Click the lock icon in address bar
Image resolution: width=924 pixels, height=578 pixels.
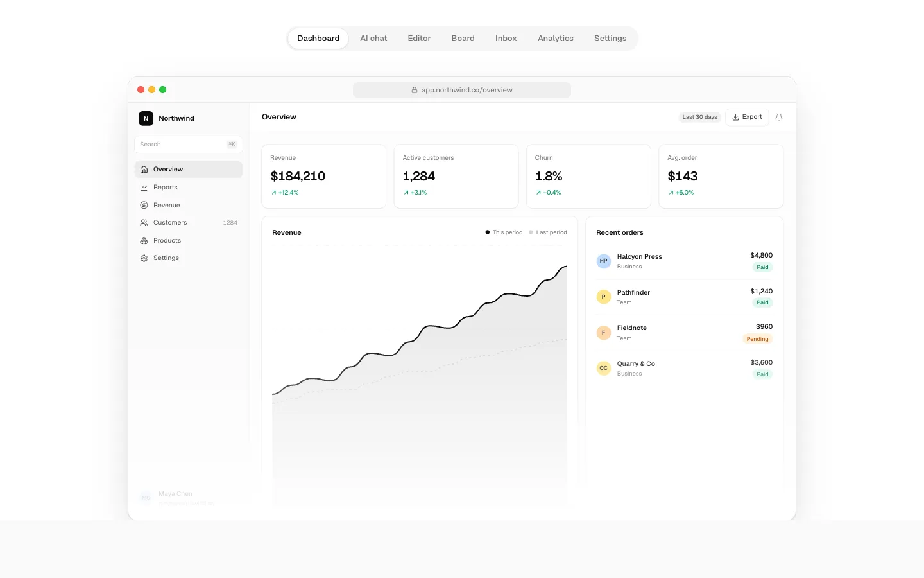point(415,91)
